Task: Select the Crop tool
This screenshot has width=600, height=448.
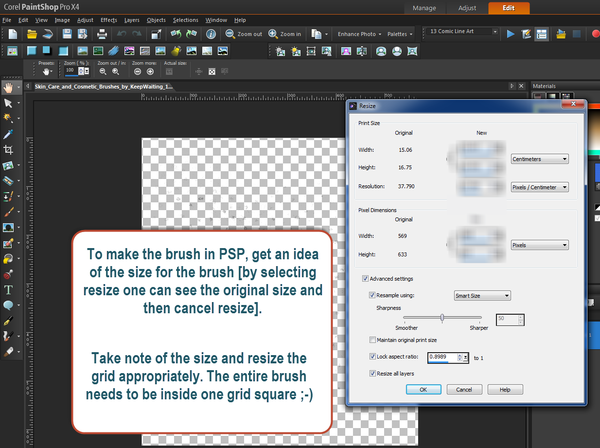Action: click(8, 148)
